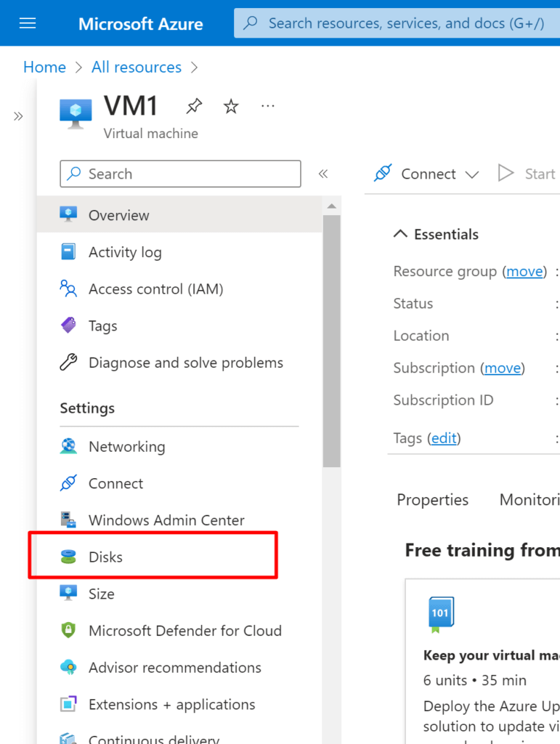Viewport: 560px width, 744px height.
Task: Click the sidebar vertical scrollbar thumb
Action: click(x=331, y=341)
